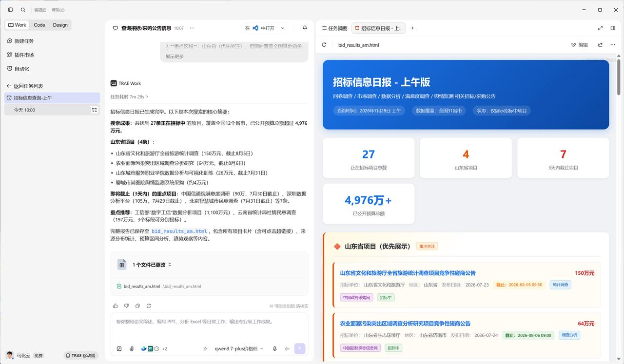Open slash command icon in chat input

click(x=119, y=348)
